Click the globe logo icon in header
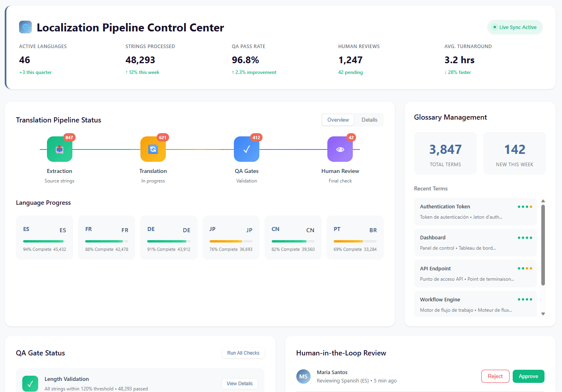This screenshot has width=562, height=392. 25,27
